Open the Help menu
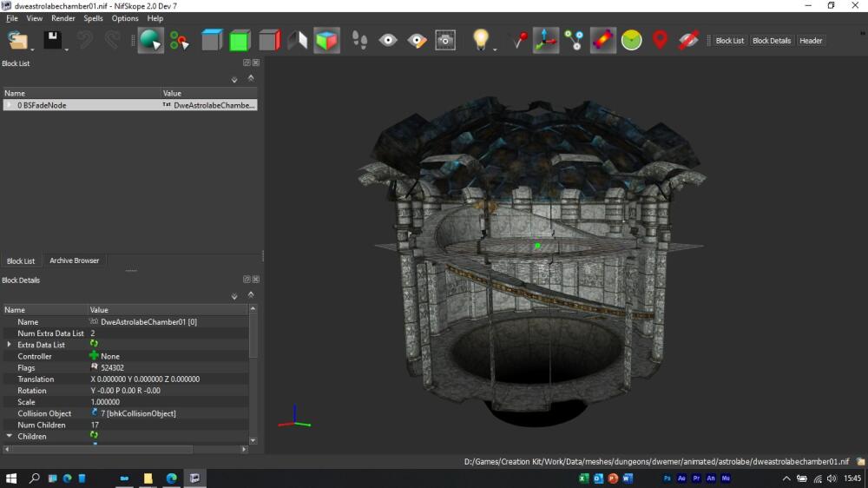Screen dimensions: 868x488 pyautogui.click(x=155, y=18)
